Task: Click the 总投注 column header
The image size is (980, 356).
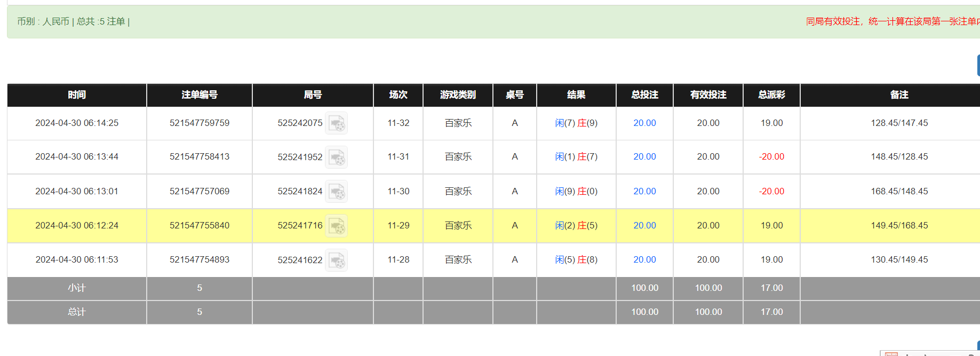Action: (x=644, y=94)
